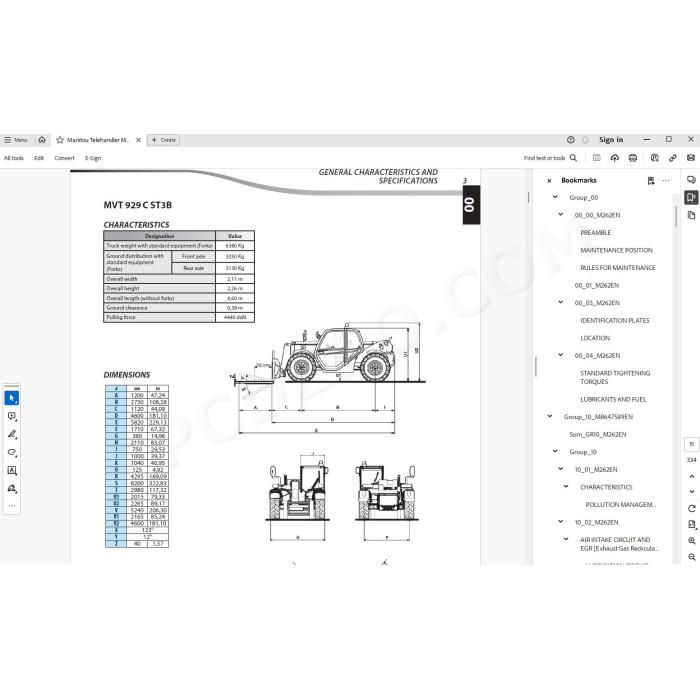Zoom out of the page
Screen dimensions: 700x700
(692, 557)
